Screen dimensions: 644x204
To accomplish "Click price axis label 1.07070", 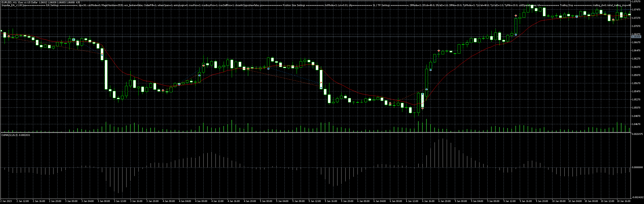I will pos(636,26).
